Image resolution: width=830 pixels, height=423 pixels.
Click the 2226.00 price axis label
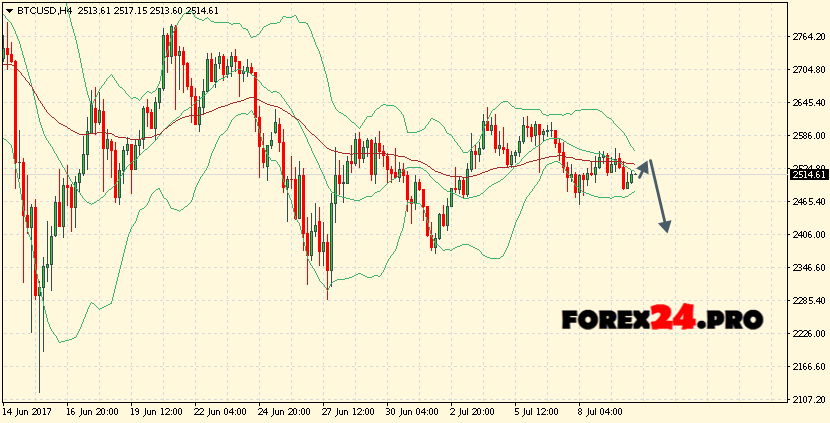808,334
